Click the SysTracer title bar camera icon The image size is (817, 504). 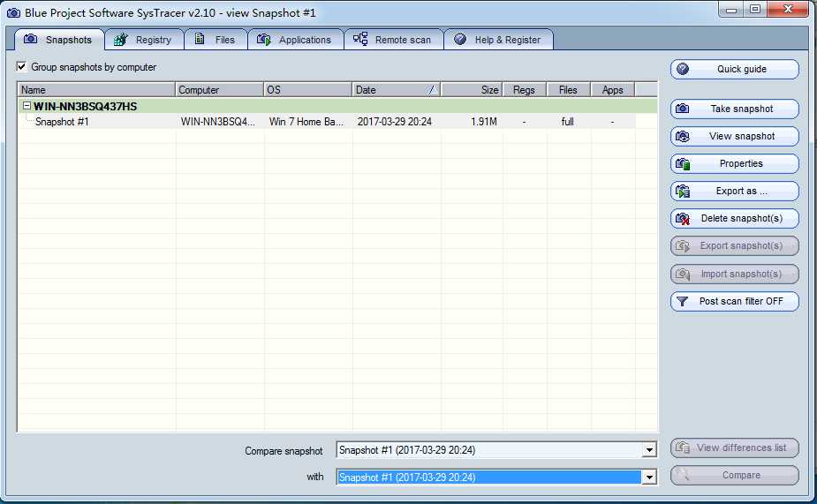[x=13, y=12]
